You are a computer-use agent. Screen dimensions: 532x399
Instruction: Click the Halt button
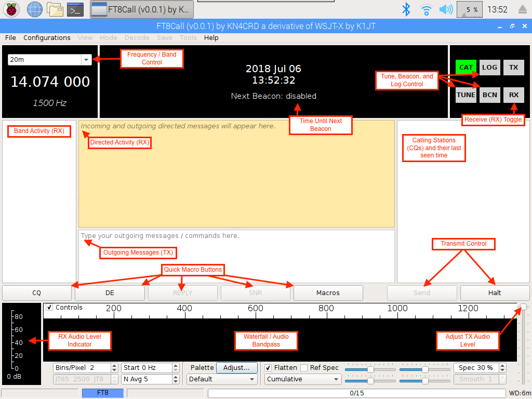tap(495, 293)
